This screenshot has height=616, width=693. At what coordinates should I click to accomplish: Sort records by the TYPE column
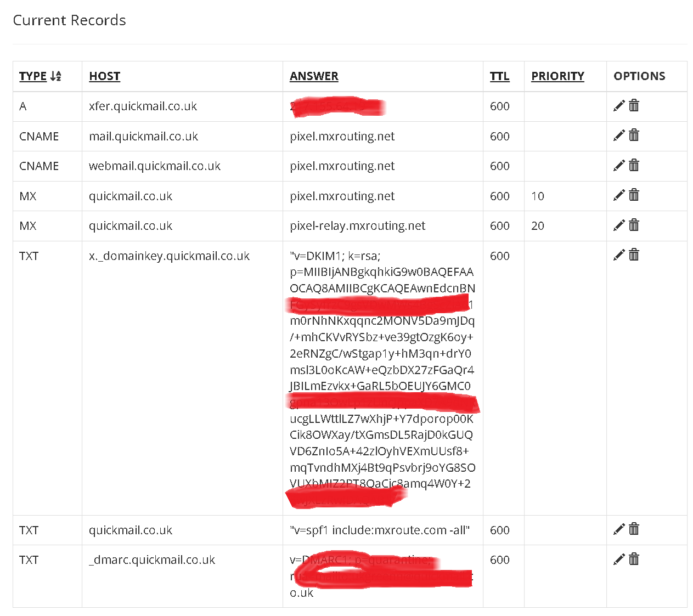point(33,76)
